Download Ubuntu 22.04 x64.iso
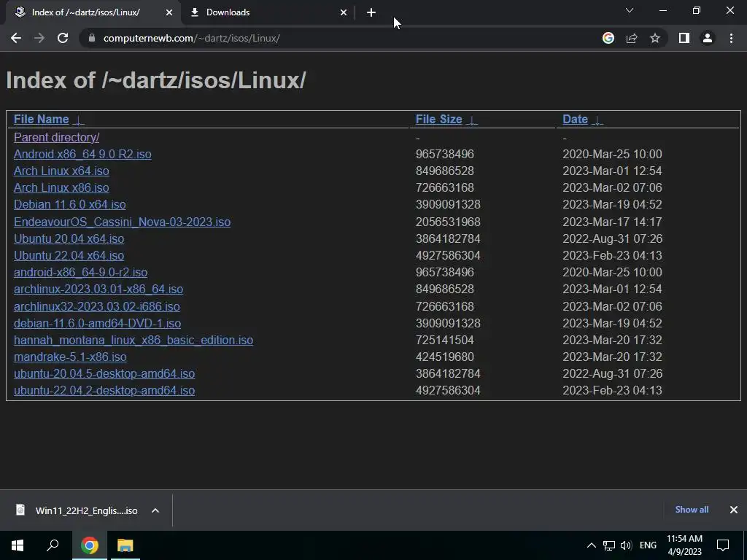The width and height of the screenshot is (747, 560). click(69, 256)
